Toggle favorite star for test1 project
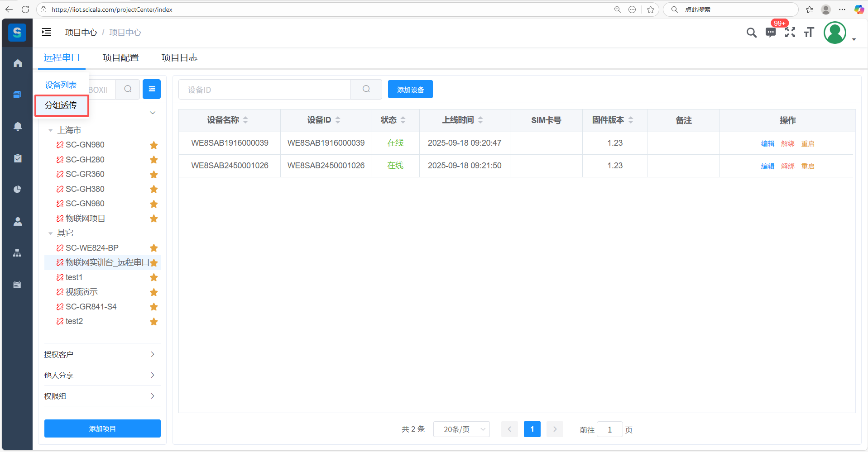 tap(154, 277)
